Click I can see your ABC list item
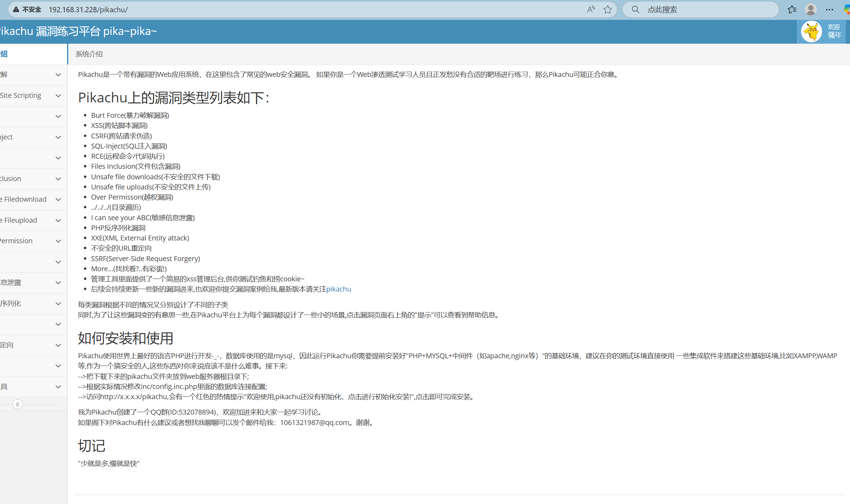Image resolution: width=850 pixels, height=504 pixels. click(x=143, y=218)
